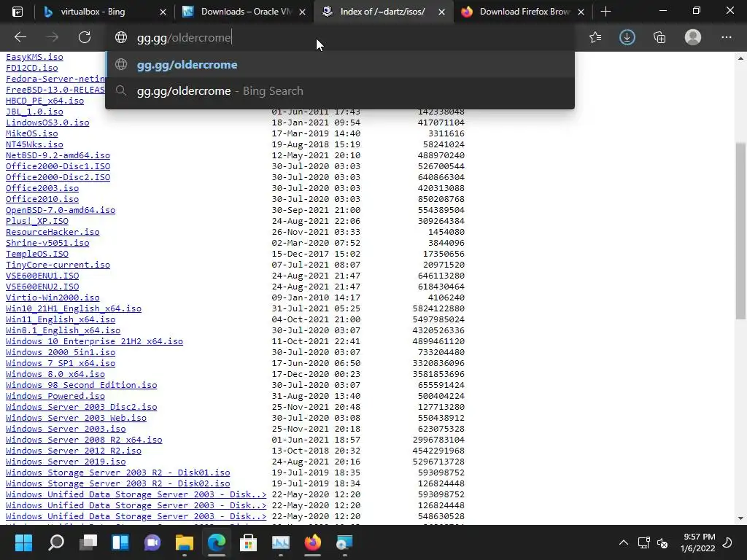This screenshot has height=560, width=747.
Task: Open notifications moon icon
Action: coord(727,542)
